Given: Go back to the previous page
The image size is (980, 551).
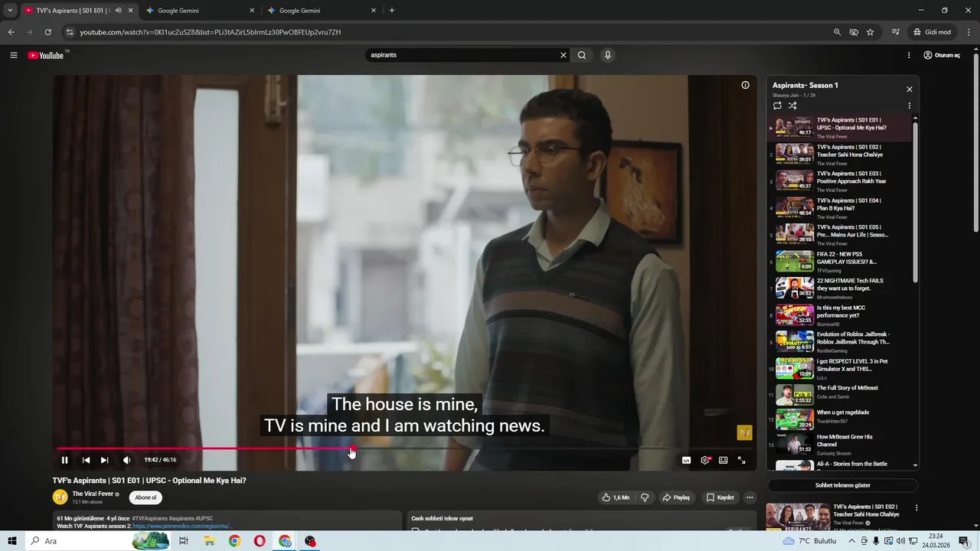Looking at the screenshot, I should click(11, 32).
